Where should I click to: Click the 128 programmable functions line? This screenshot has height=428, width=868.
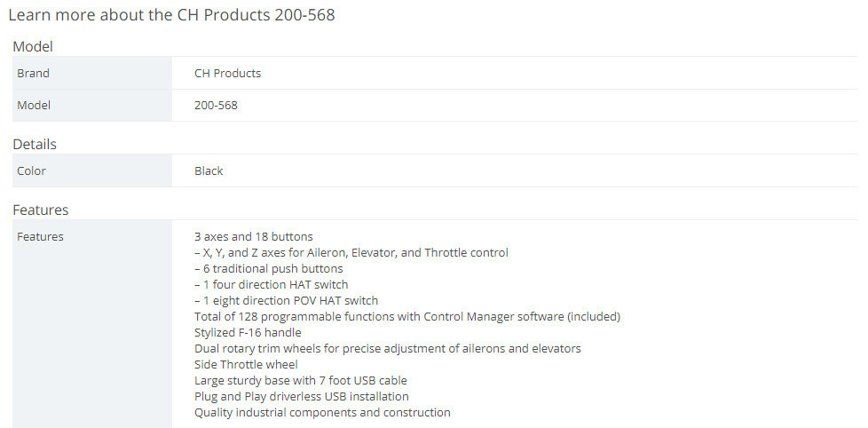tap(407, 317)
